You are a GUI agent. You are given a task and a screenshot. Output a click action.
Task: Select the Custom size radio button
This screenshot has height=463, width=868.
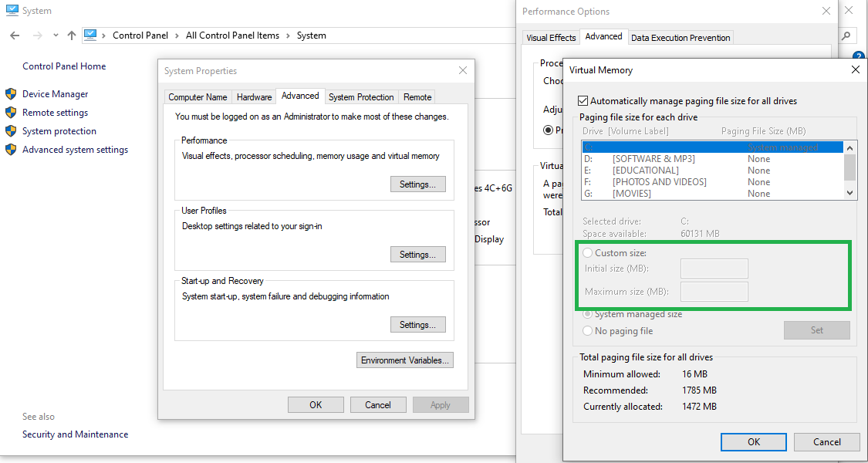[587, 253]
